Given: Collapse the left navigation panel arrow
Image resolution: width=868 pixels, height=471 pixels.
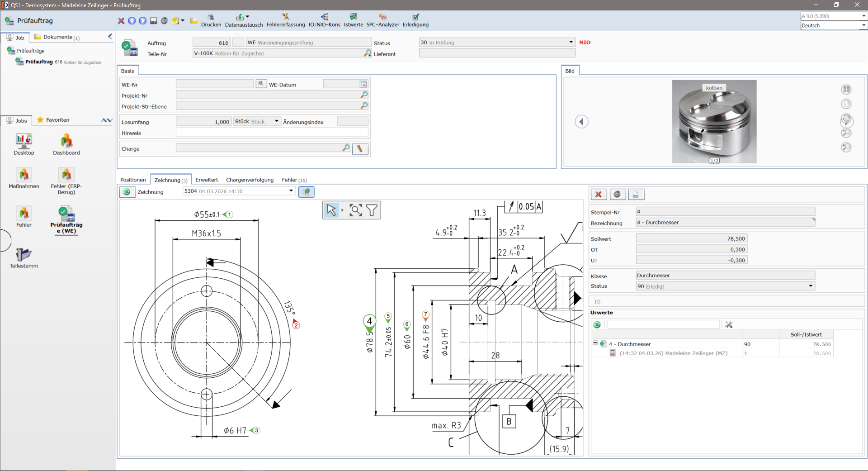Looking at the screenshot, I should pyautogui.click(x=110, y=36).
